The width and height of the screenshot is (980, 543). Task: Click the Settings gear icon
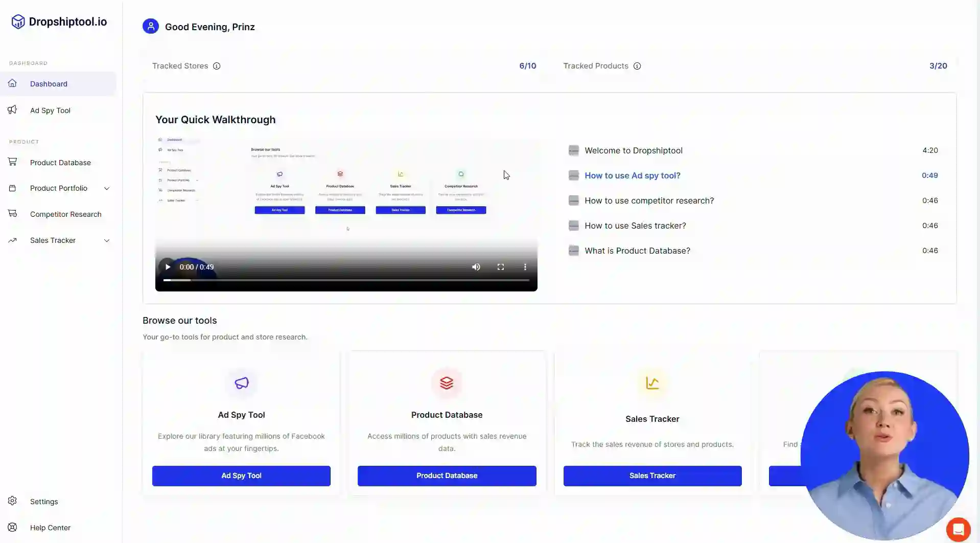click(x=13, y=501)
